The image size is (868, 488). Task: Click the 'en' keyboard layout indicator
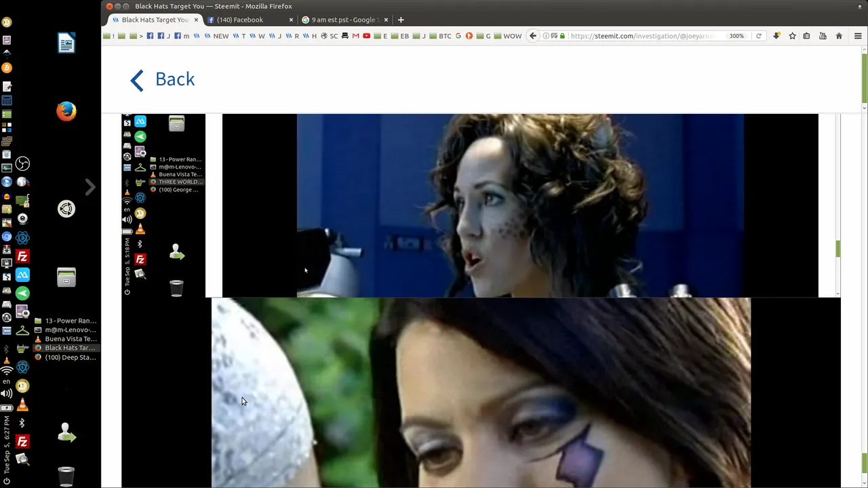pyautogui.click(x=7, y=382)
